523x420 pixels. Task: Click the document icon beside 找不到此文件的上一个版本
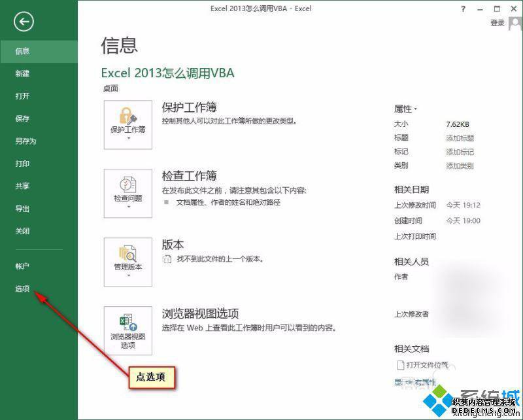pyautogui.click(x=167, y=259)
